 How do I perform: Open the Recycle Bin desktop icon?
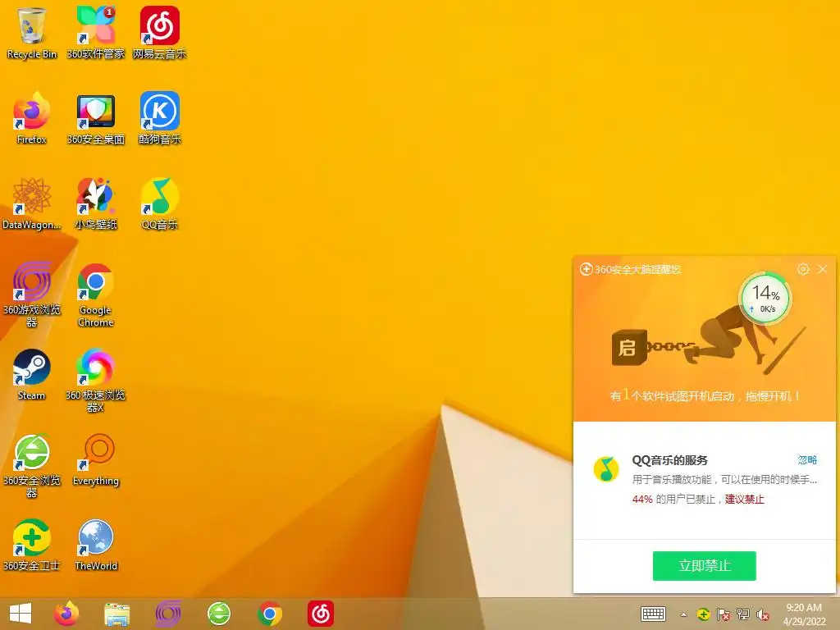[x=32, y=33]
